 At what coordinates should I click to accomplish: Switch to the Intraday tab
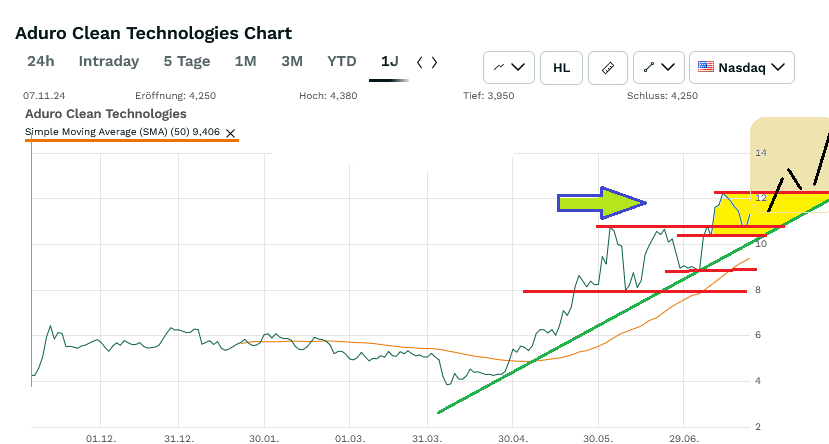pos(109,61)
